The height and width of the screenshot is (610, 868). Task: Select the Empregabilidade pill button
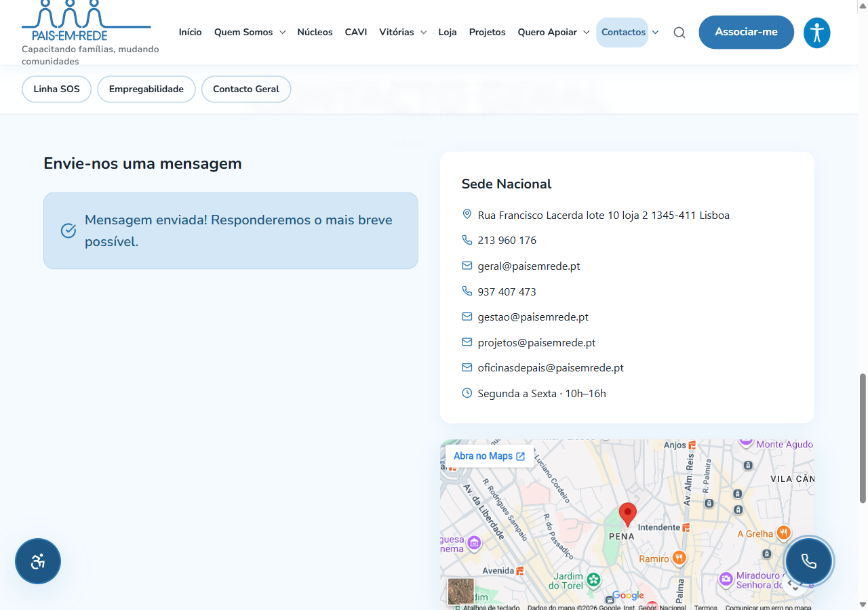pos(146,89)
